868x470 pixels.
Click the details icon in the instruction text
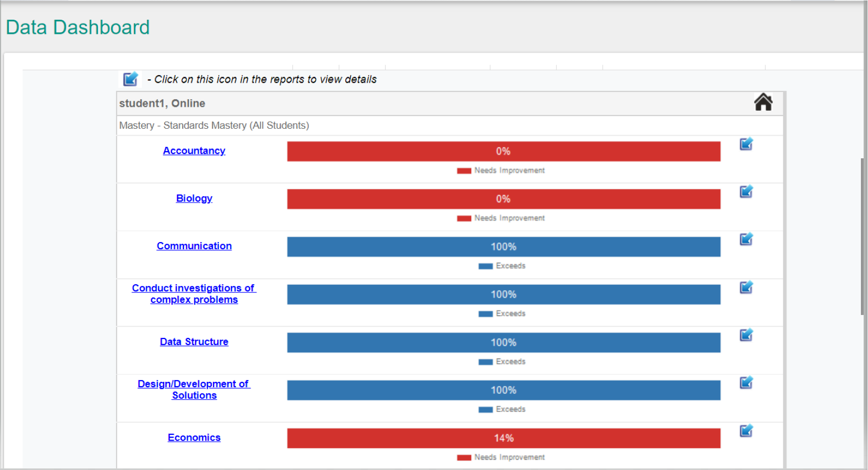tap(130, 79)
